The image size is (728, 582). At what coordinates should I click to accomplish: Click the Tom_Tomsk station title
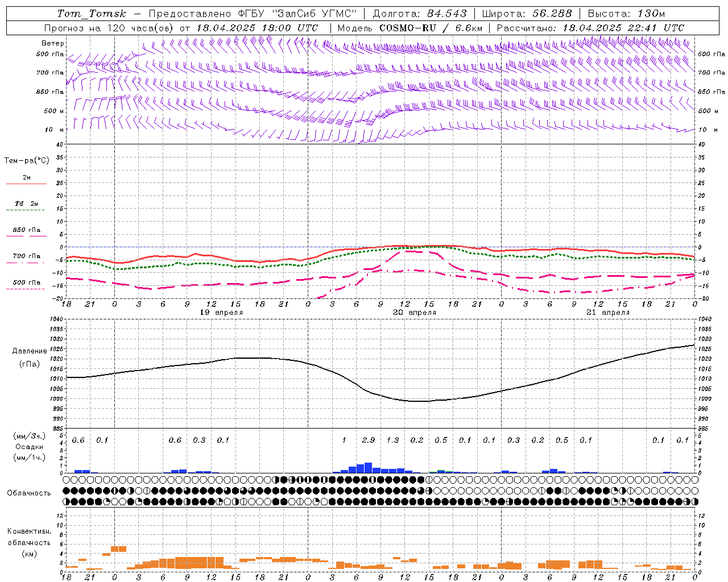pyautogui.click(x=92, y=14)
